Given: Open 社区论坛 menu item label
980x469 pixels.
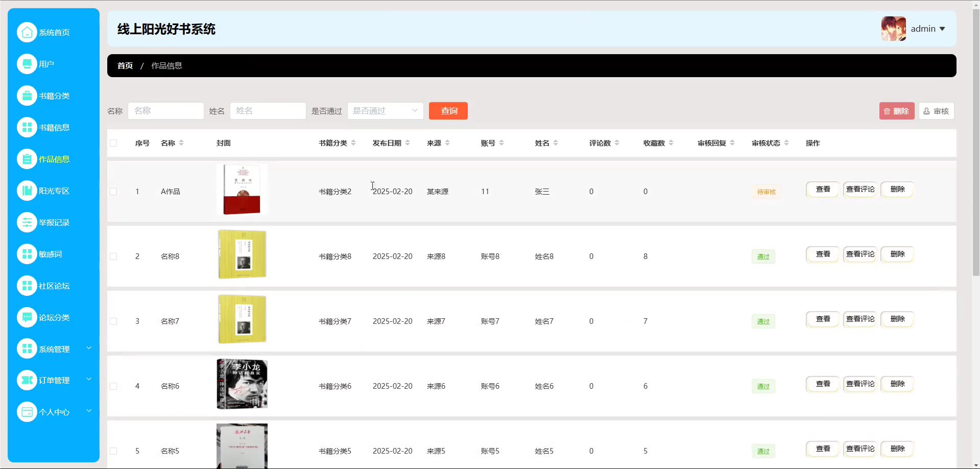Looking at the screenshot, I should point(54,286).
